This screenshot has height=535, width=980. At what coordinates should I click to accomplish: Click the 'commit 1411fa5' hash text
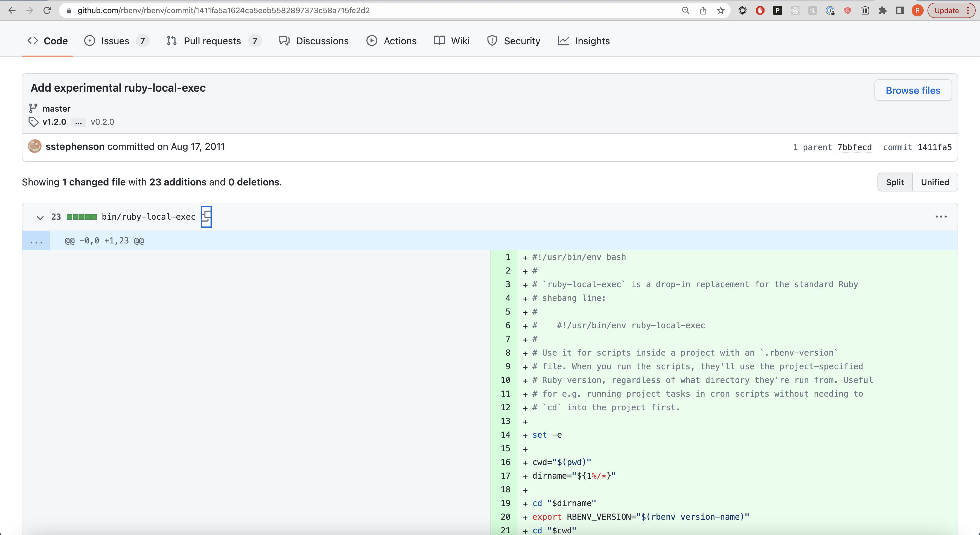click(x=917, y=147)
